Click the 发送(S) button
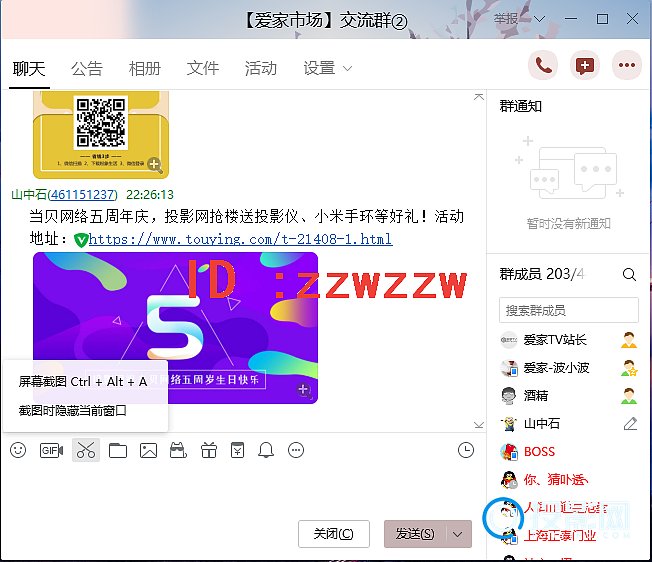This screenshot has width=652, height=562. [415, 534]
